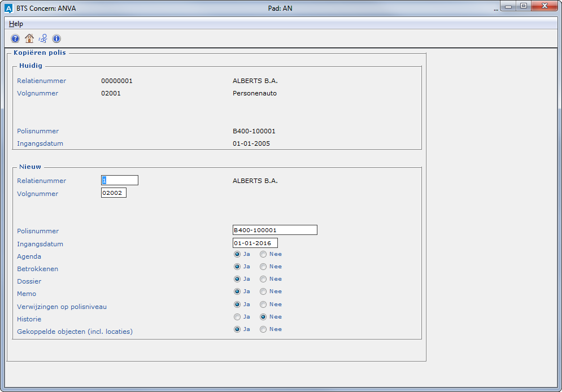Click the running figure icon in toolbar

pyautogui.click(x=43, y=39)
